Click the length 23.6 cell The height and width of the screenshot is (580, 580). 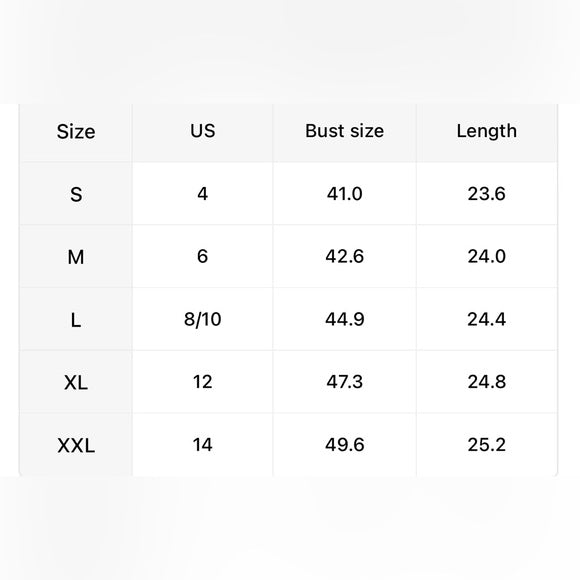[486, 193]
